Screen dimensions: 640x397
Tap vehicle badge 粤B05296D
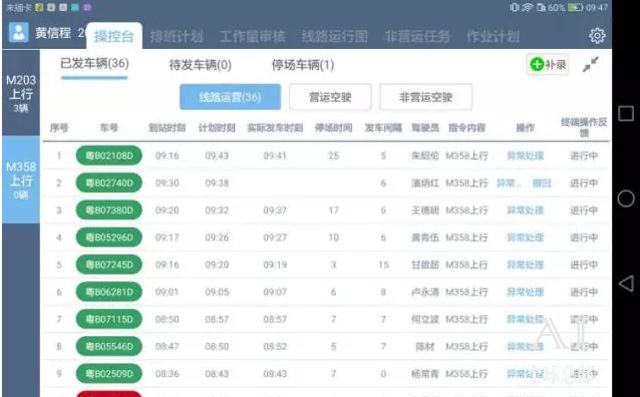[109, 237]
